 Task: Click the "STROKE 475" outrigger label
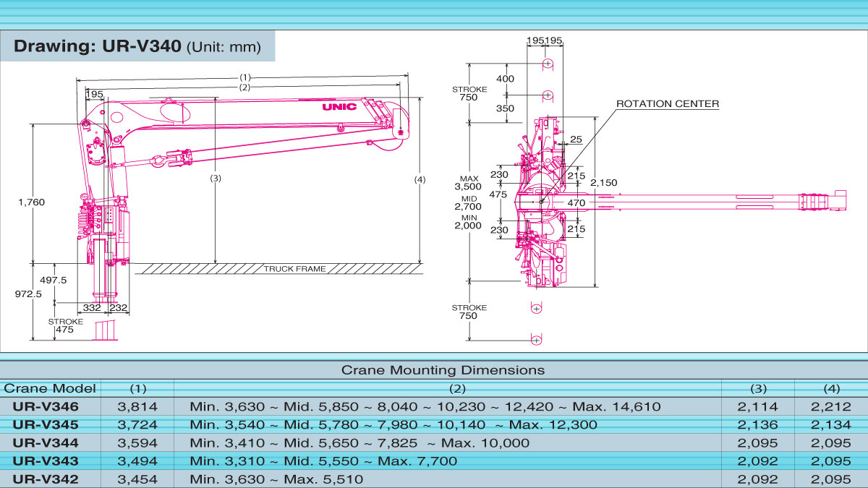(x=66, y=325)
